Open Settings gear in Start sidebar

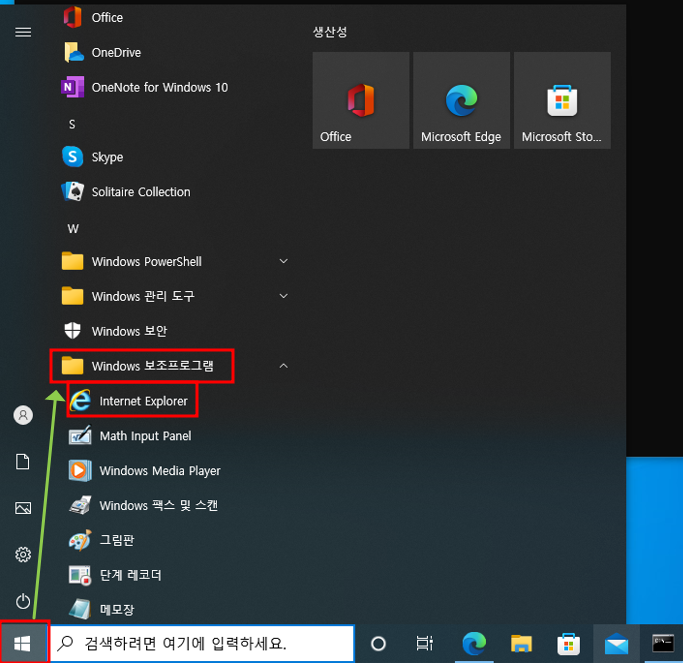(23, 555)
